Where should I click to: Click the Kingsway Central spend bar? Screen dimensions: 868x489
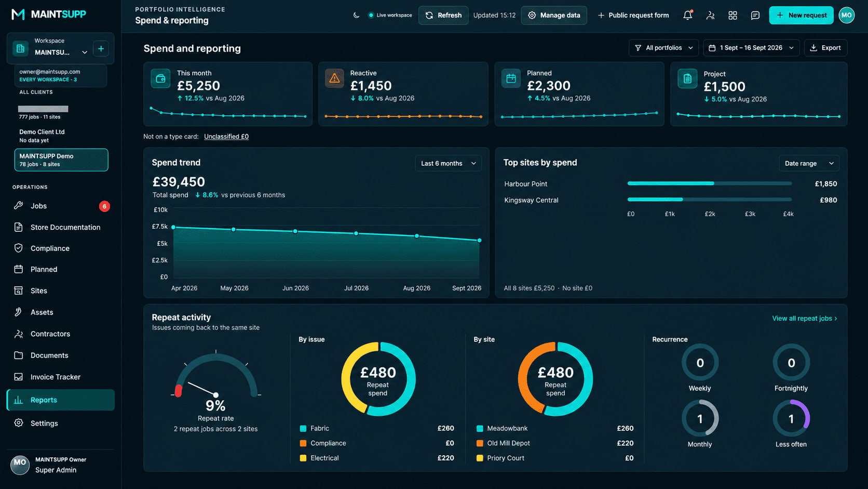(709, 200)
